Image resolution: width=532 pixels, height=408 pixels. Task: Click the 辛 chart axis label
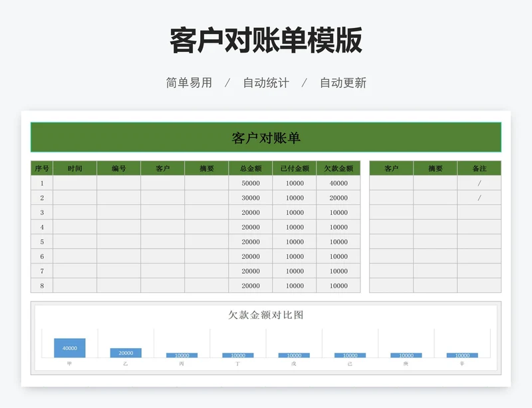(462, 363)
